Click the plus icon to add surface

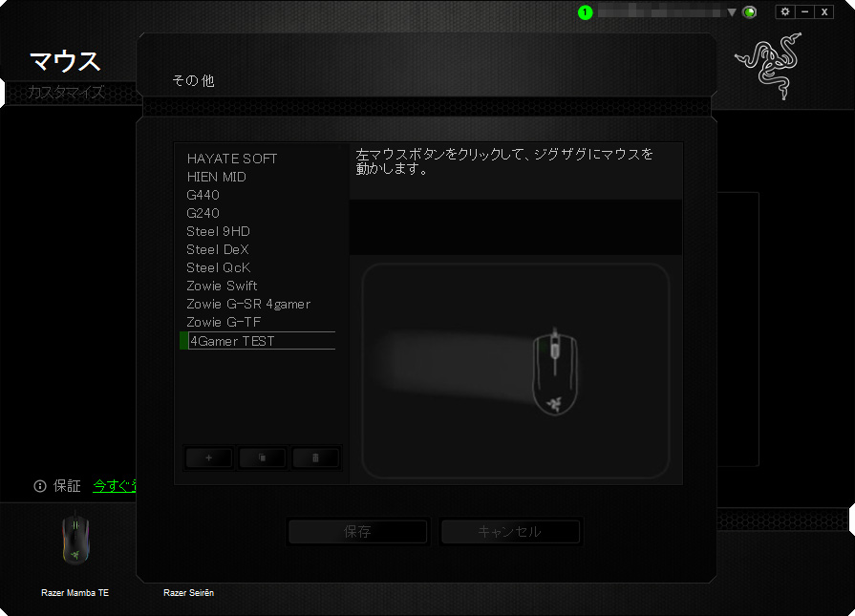[209, 458]
